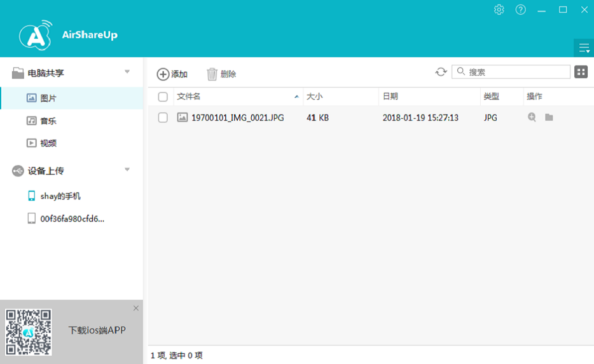
Task: Click the refresh icon beside search
Action: coord(441,72)
